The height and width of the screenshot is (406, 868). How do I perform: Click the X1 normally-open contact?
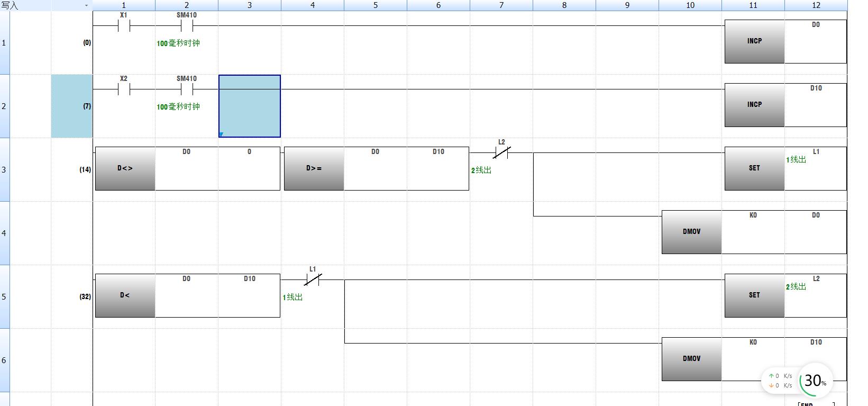pyautogui.click(x=124, y=25)
